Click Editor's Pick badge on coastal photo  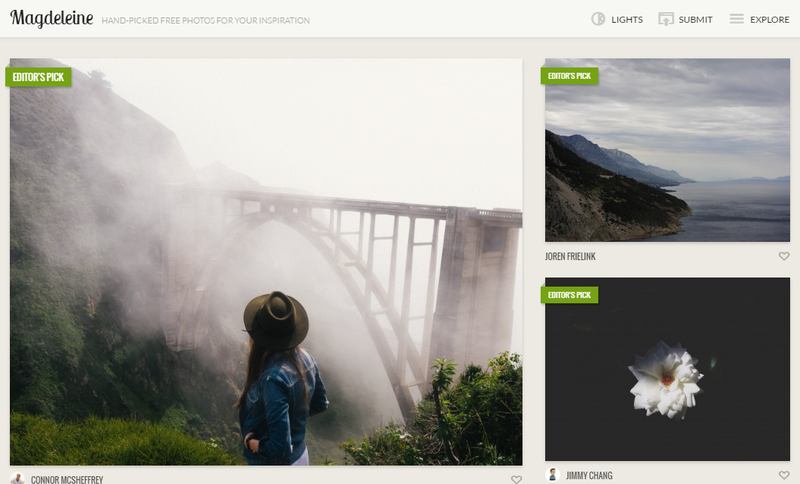(x=570, y=75)
